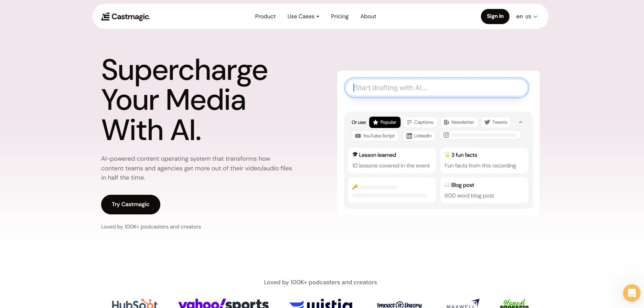Collapse the prompt categories with chevron
The height and width of the screenshot is (308, 644).
pyautogui.click(x=520, y=122)
